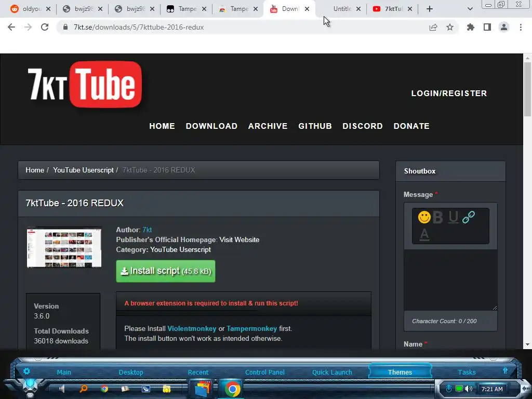Screen dimensions: 532x399
Task: Open DONATE navigation link
Action: click(411, 126)
